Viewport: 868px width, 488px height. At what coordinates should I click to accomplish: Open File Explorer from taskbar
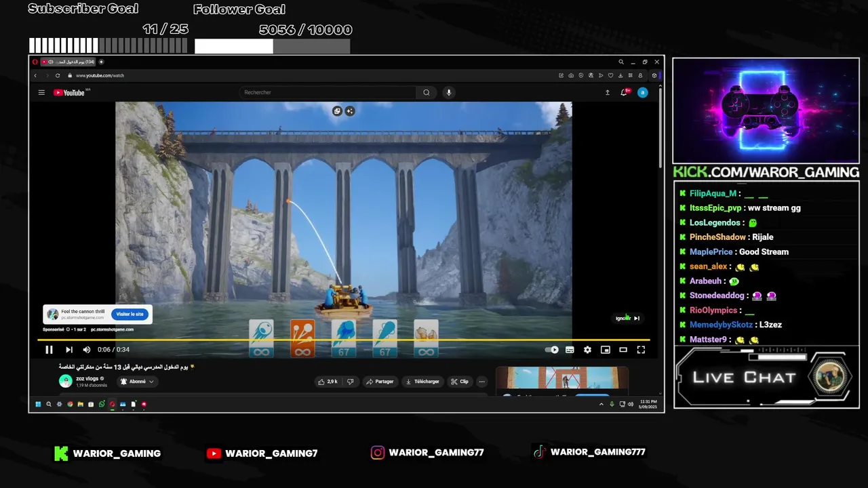[x=80, y=405]
